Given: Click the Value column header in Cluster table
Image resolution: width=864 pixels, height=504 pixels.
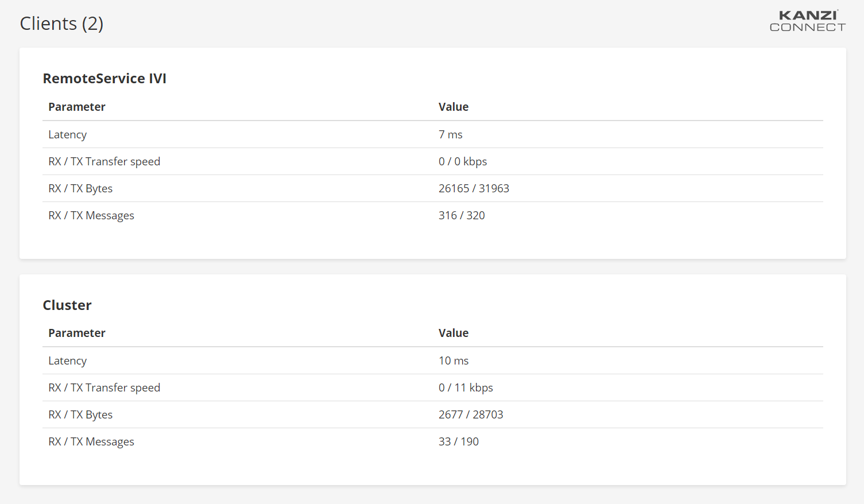Looking at the screenshot, I should click(x=454, y=333).
